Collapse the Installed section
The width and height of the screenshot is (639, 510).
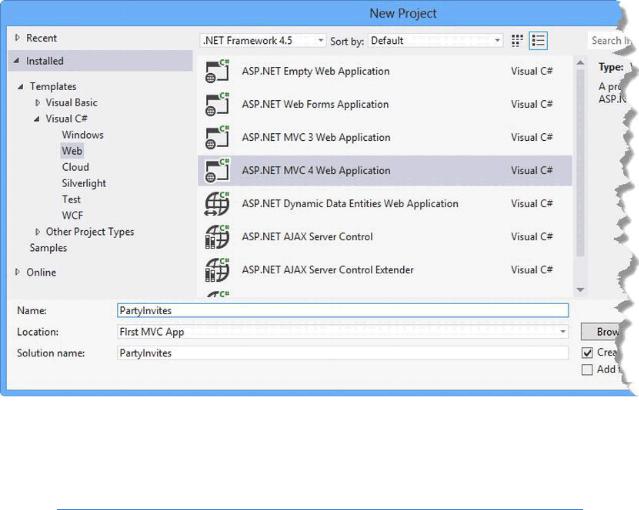17,61
